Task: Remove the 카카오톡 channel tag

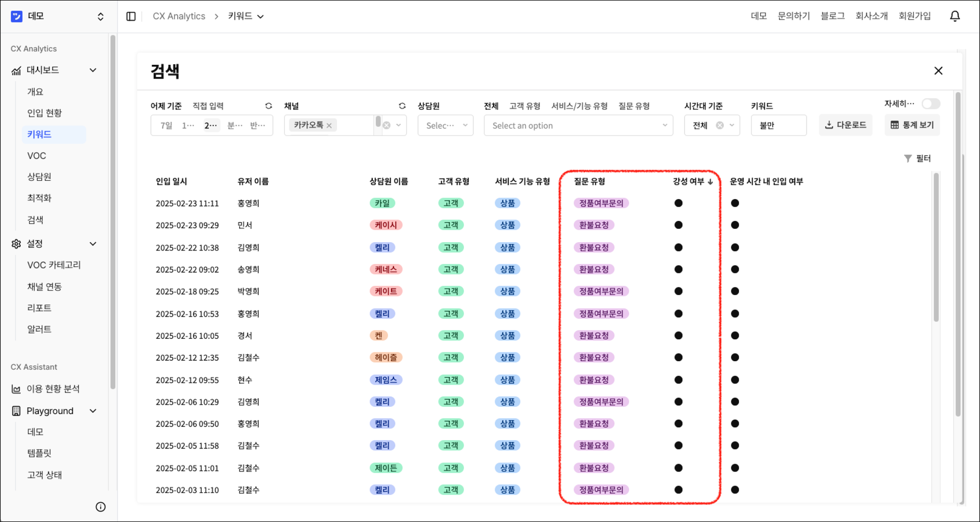Action: click(x=329, y=125)
